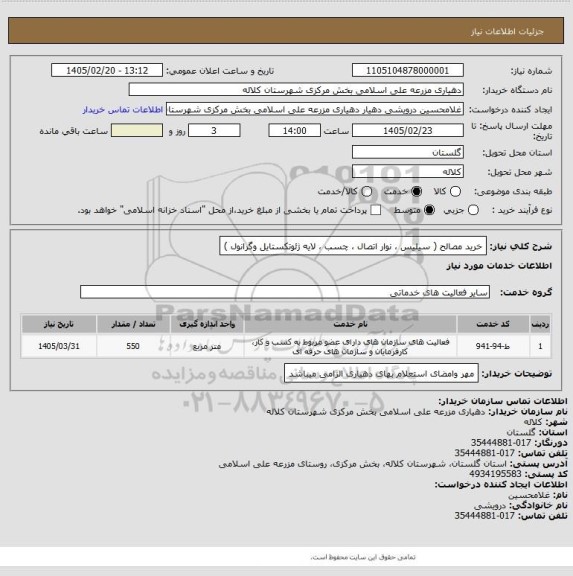573x576 pixels.
Task: Click the اطلاعات خدمات مورد نیاز heading
Action: pyautogui.click(x=499, y=266)
